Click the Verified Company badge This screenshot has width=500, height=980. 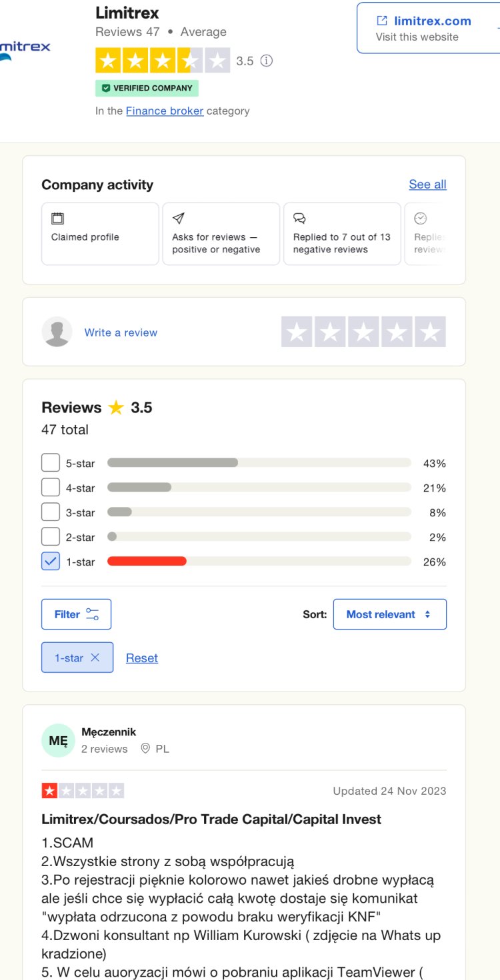click(147, 88)
